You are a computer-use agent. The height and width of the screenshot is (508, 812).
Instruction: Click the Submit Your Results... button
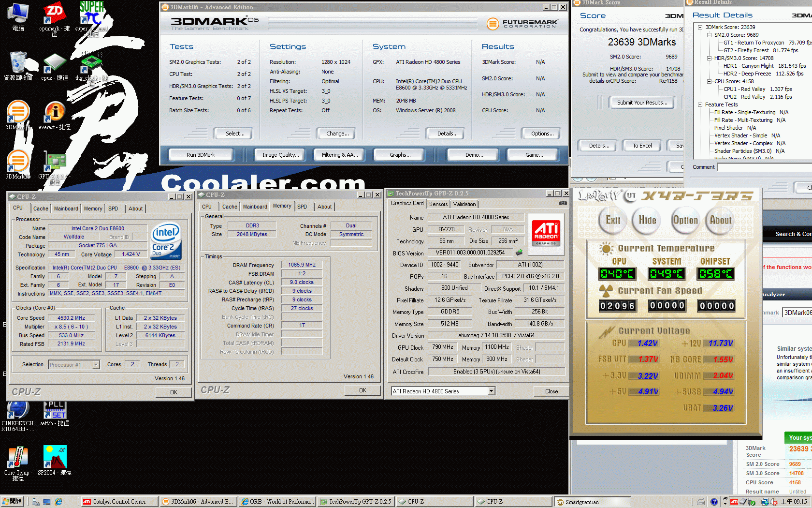pos(642,103)
